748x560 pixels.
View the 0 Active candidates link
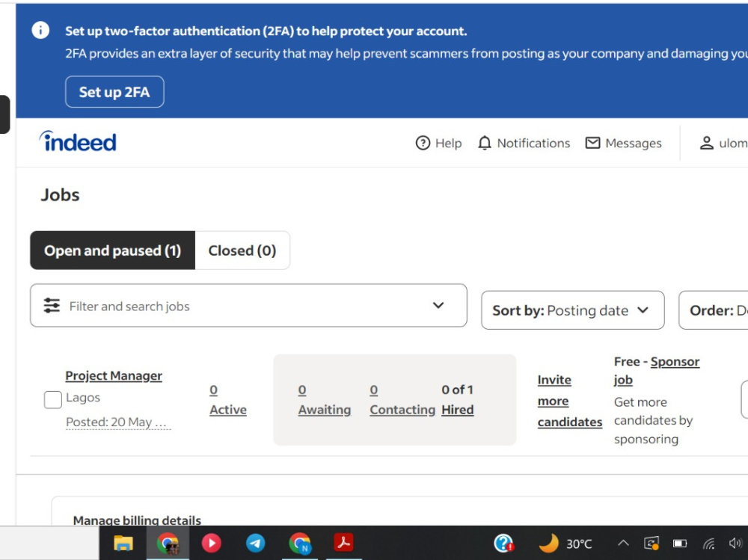click(x=228, y=400)
